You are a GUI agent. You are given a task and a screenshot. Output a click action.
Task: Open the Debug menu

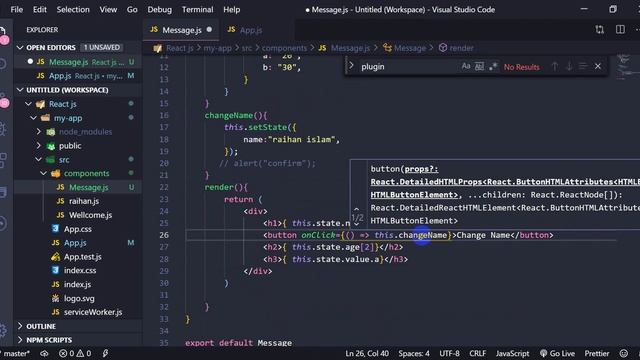[x=160, y=9]
